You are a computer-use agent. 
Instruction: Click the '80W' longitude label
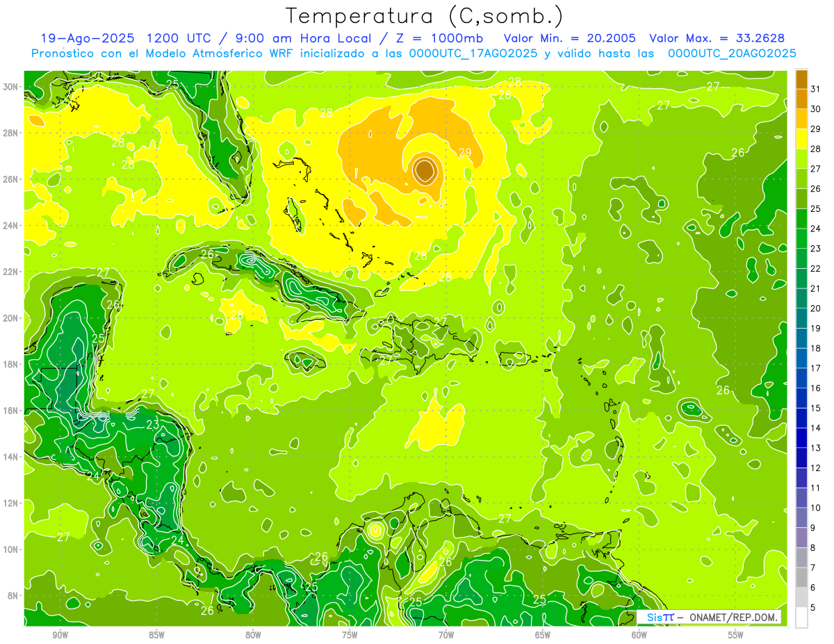point(254,635)
